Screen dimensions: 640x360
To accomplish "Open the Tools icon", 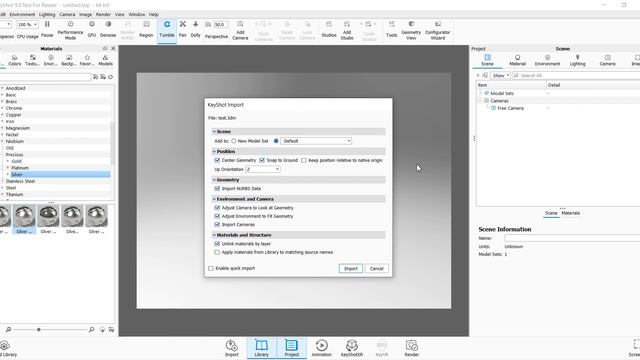I will [x=391, y=29].
